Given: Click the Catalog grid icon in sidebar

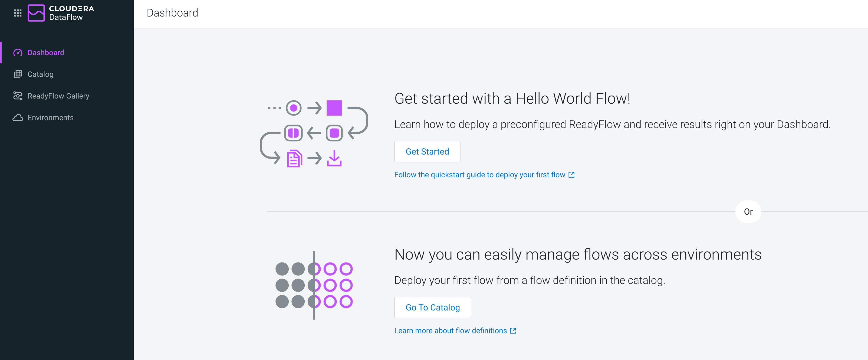Looking at the screenshot, I should 18,74.
